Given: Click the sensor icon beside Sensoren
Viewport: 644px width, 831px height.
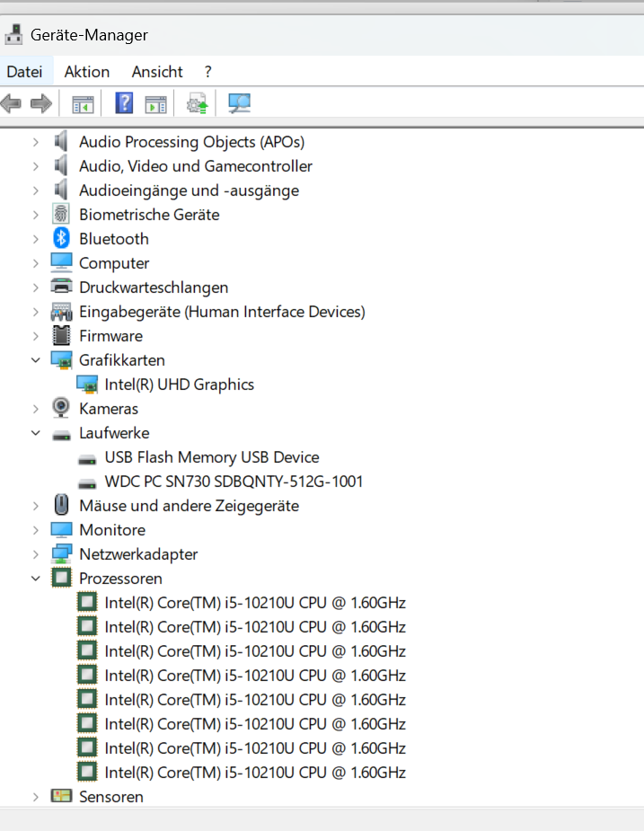Looking at the screenshot, I should 61,795.
